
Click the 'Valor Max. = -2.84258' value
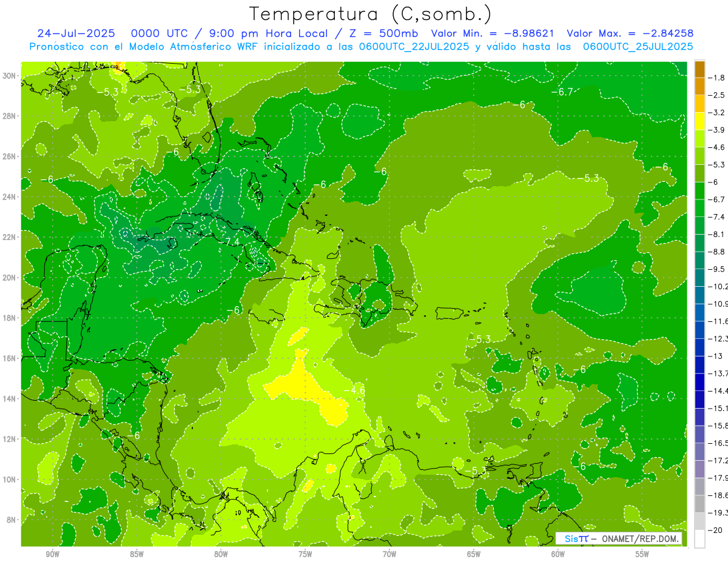point(630,33)
